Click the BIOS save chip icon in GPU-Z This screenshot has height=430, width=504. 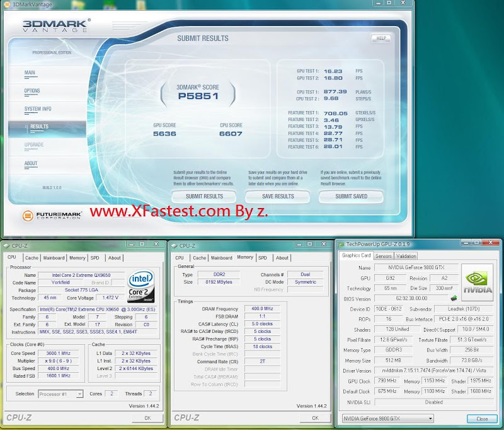pyautogui.click(x=454, y=298)
